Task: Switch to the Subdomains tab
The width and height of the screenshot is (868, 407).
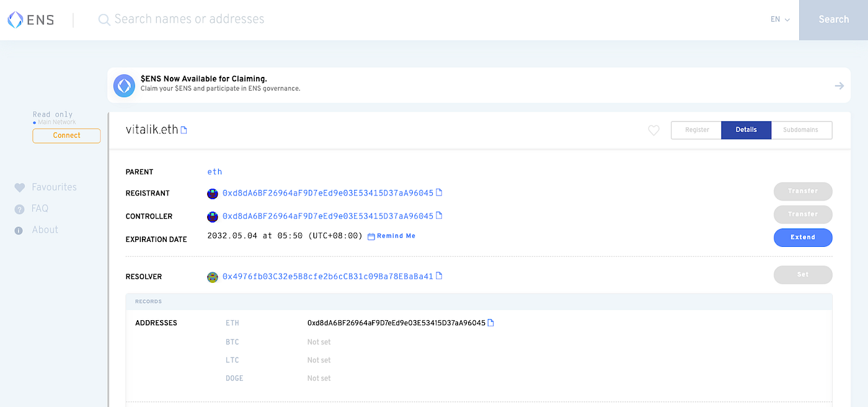Action: pyautogui.click(x=802, y=130)
